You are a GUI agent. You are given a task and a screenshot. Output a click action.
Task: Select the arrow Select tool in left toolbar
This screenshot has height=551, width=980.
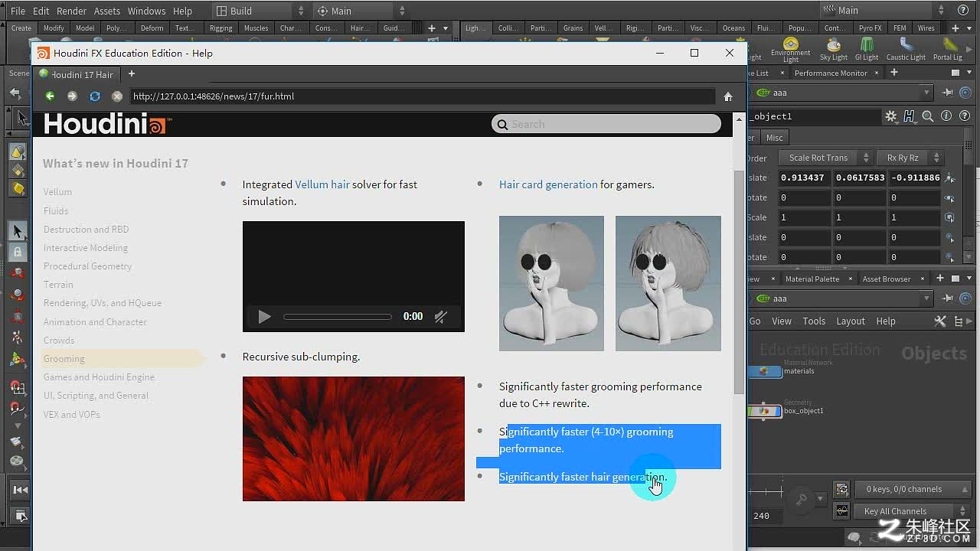(x=17, y=230)
